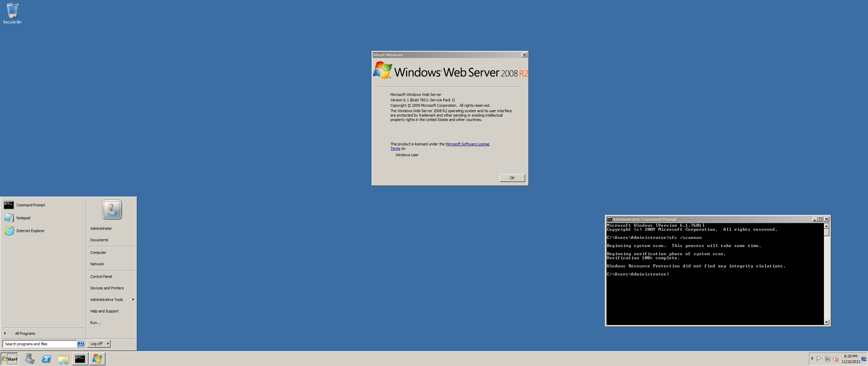
Task: Click the muted speaker tray icon
Action: (835, 359)
